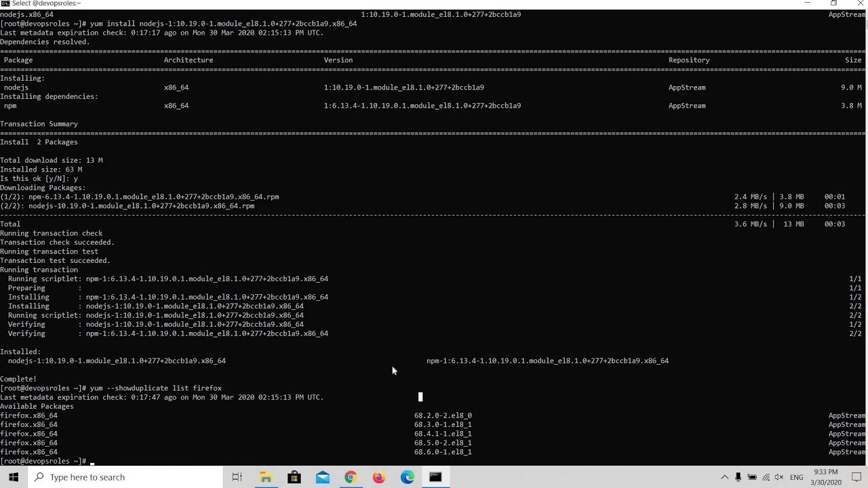
Task: Click the 'yum --showduplicate list firefox' command
Action: (x=156, y=388)
